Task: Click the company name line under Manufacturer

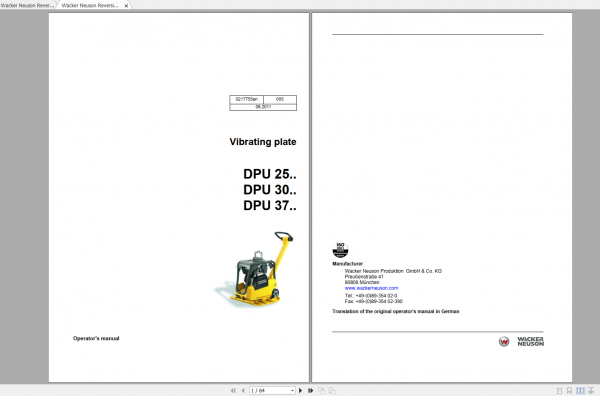Action: click(x=393, y=271)
